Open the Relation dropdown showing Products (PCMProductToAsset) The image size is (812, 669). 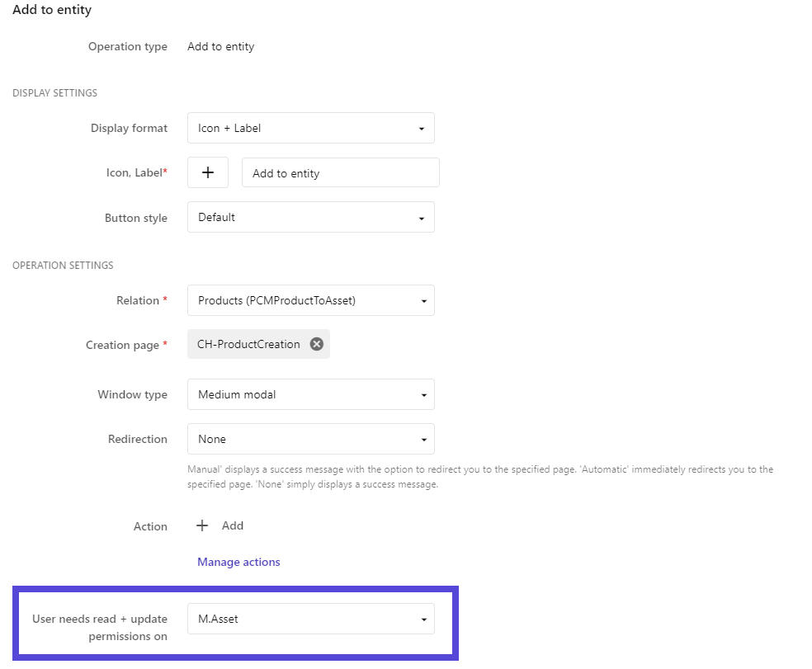pyautogui.click(x=311, y=300)
